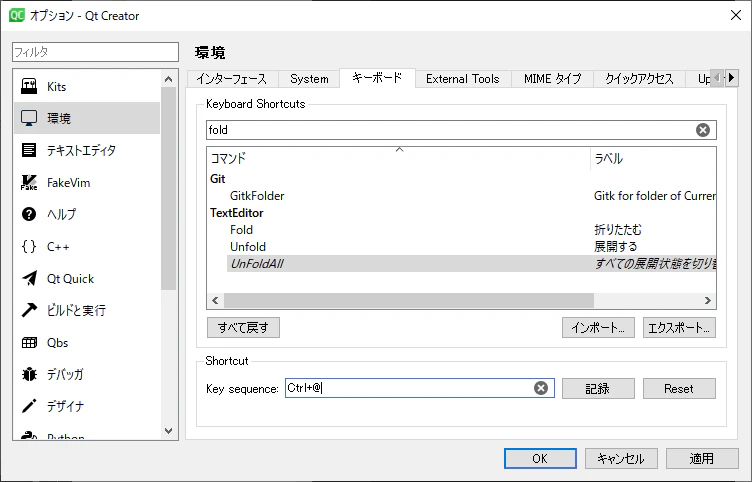Open the External Tools tab
The image size is (752, 482).
click(x=463, y=79)
